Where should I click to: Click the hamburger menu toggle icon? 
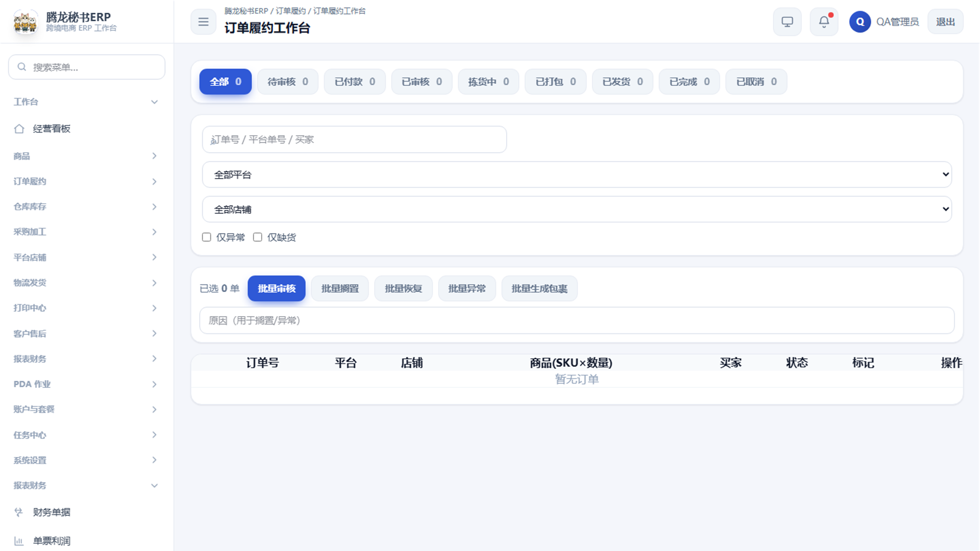(203, 22)
